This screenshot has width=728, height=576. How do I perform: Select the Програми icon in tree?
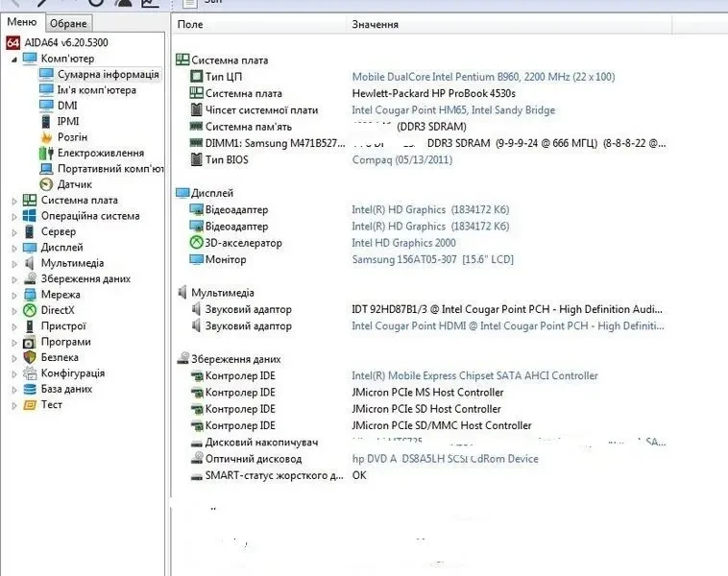click(29, 343)
